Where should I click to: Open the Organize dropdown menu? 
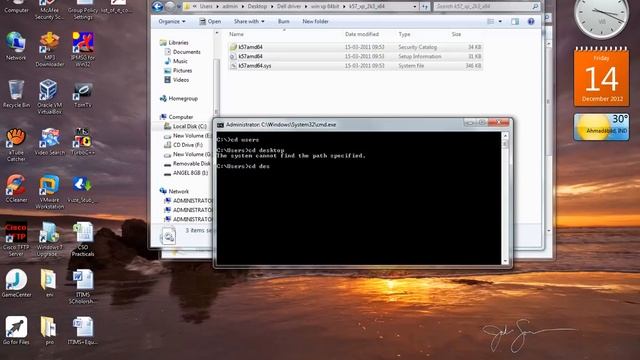click(x=172, y=21)
